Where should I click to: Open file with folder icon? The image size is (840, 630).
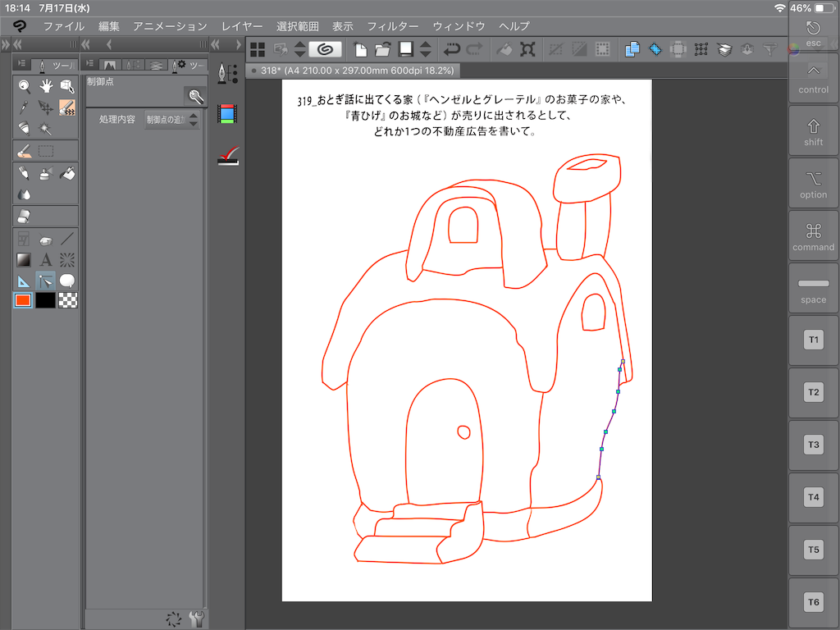pos(382,49)
